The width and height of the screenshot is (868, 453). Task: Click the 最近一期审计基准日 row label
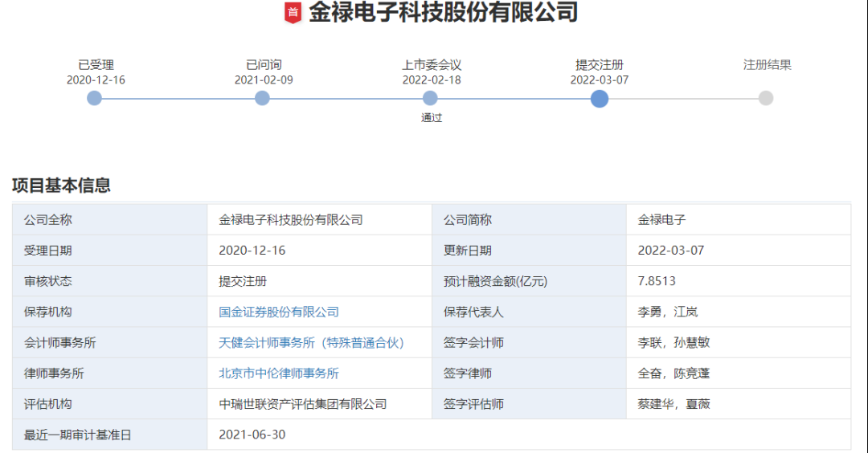[x=77, y=435]
